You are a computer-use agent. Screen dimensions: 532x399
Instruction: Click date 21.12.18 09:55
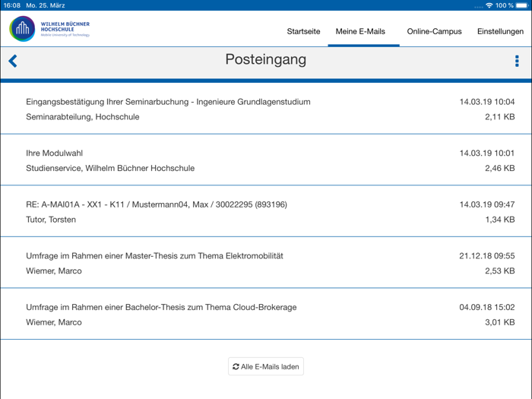(487, 256)
